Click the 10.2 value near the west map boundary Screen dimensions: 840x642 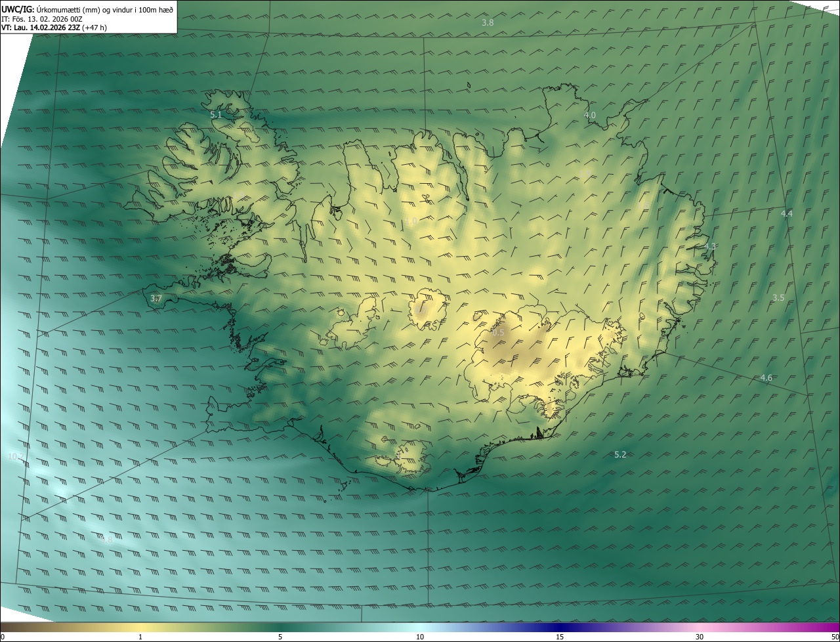click(16, 456)
